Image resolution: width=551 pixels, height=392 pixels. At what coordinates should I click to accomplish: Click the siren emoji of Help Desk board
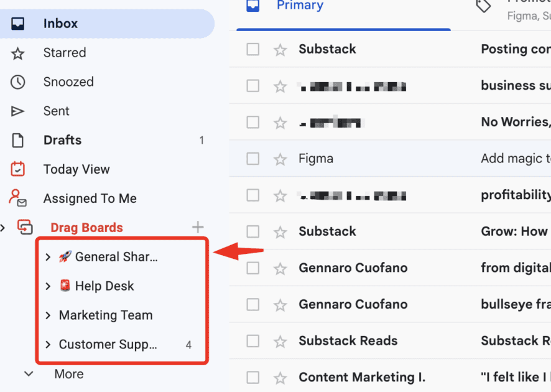(x=65, y=286)
